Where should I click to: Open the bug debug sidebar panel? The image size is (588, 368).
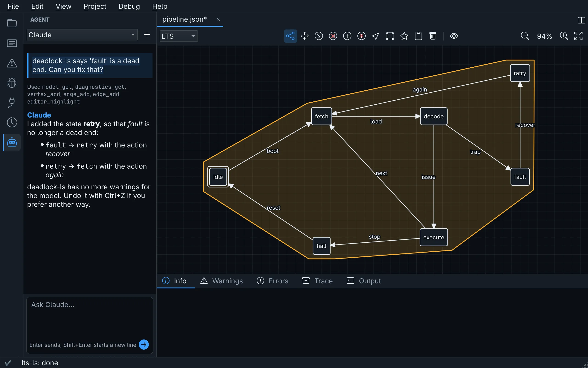12,83
